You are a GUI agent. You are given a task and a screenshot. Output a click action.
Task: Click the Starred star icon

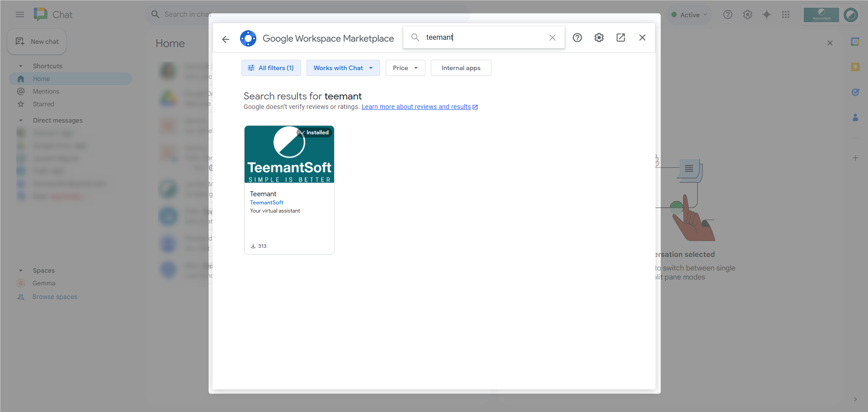(x=21, y=104)
